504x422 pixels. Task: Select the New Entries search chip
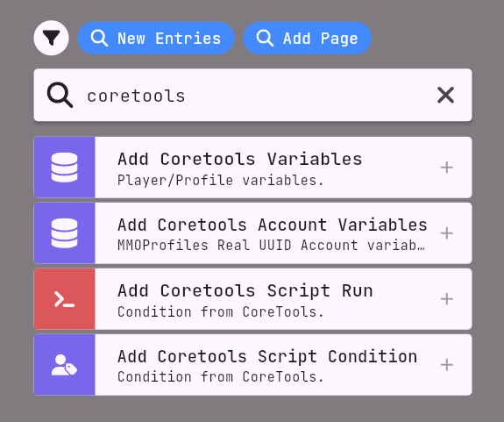[x=156, y=38]
